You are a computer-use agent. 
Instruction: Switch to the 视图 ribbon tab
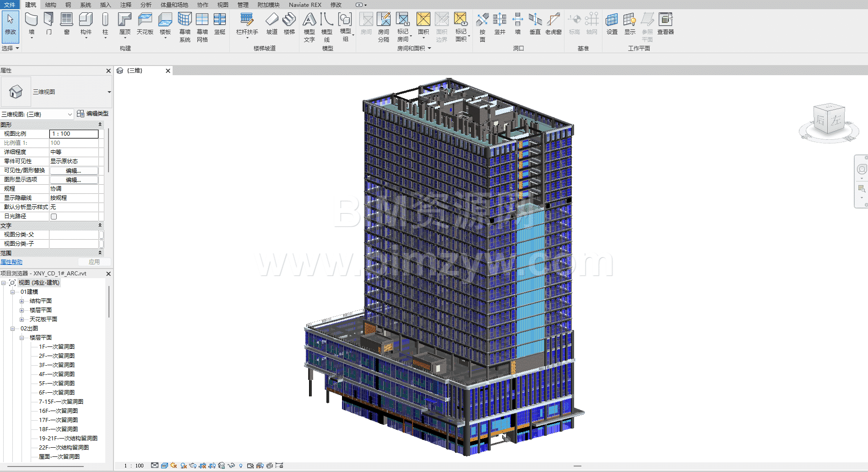pos(222,5)
